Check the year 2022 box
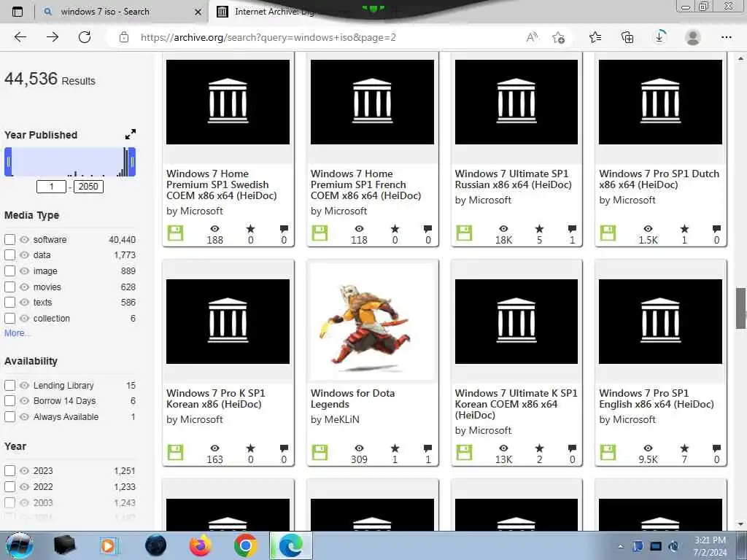Screen dimensions: 747x560 click(9, 486)
